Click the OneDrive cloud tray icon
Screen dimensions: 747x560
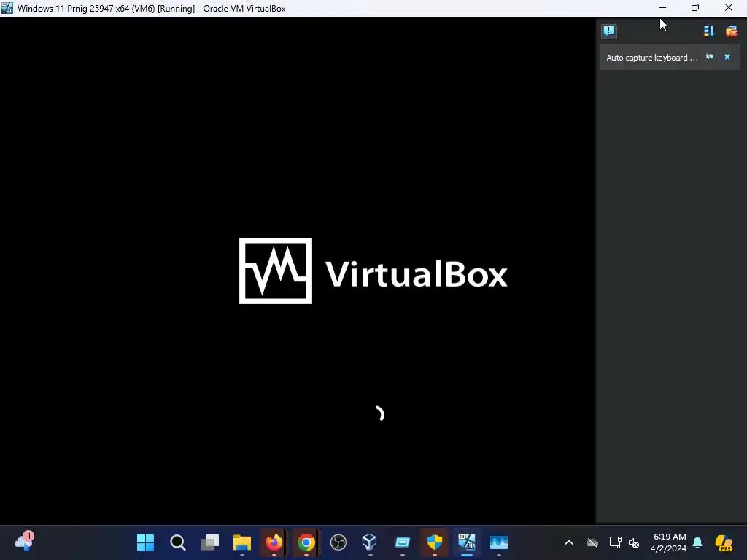click(592, 542)
